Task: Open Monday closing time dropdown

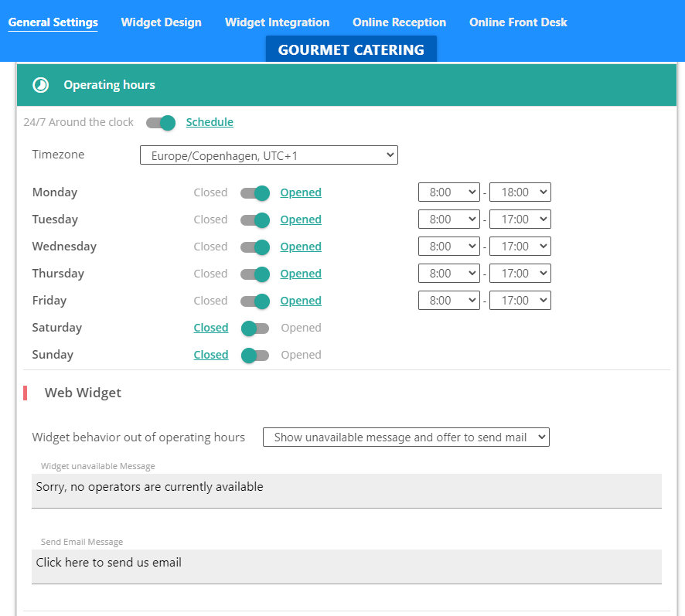Action: click(x=520, y=192)
